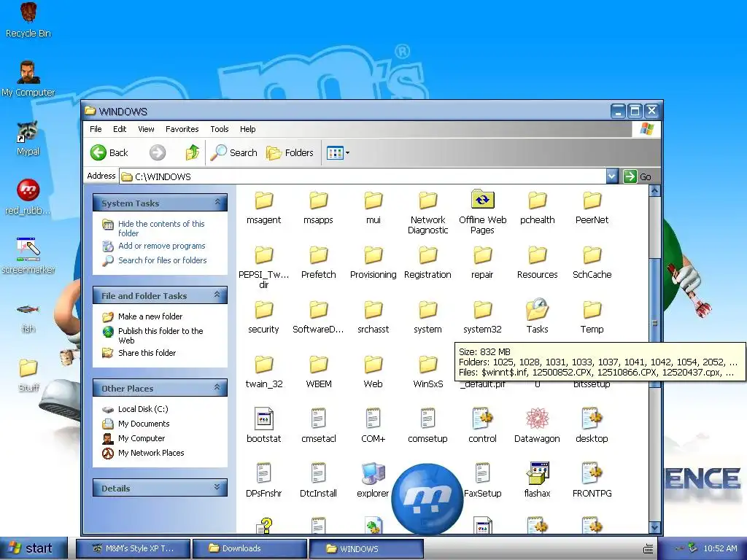Go up one folder level
This screenshot has width=747, height=560.
pyautogui.click(x=192, y=152)
